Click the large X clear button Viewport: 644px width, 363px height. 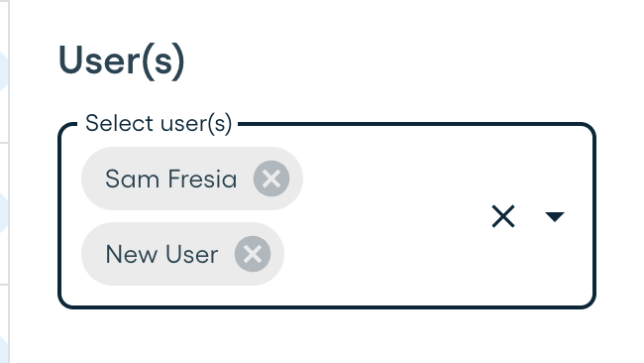tap(503, 216)
